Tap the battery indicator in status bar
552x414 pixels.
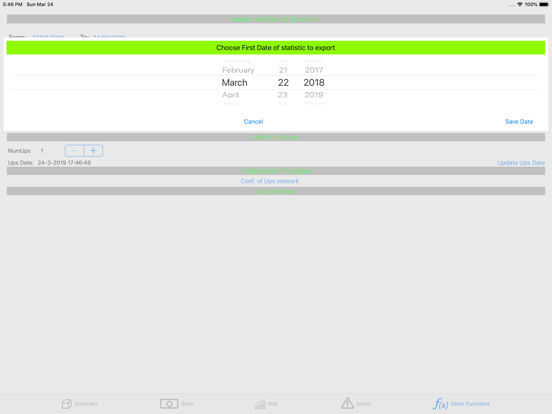click(544, 4)
